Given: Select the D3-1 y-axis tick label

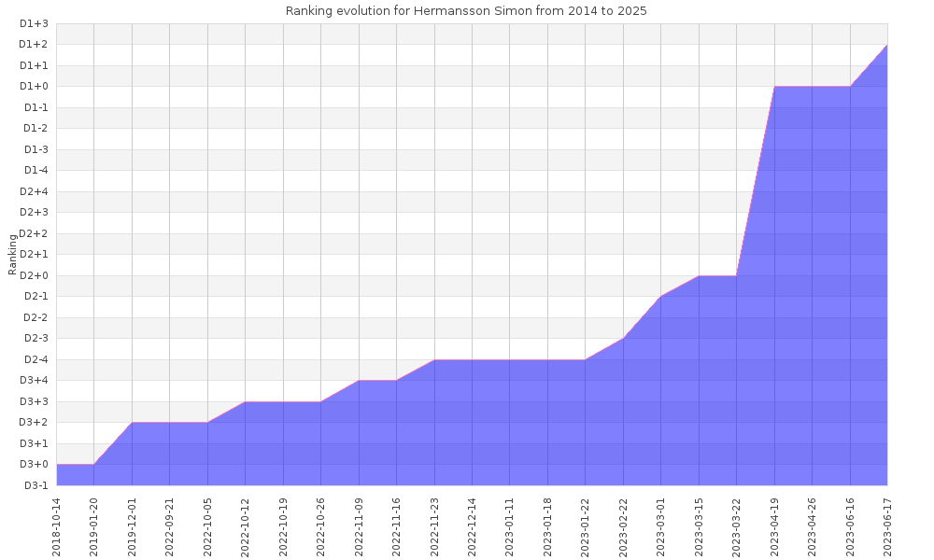Looking at the screenshot, I should 35,485.
